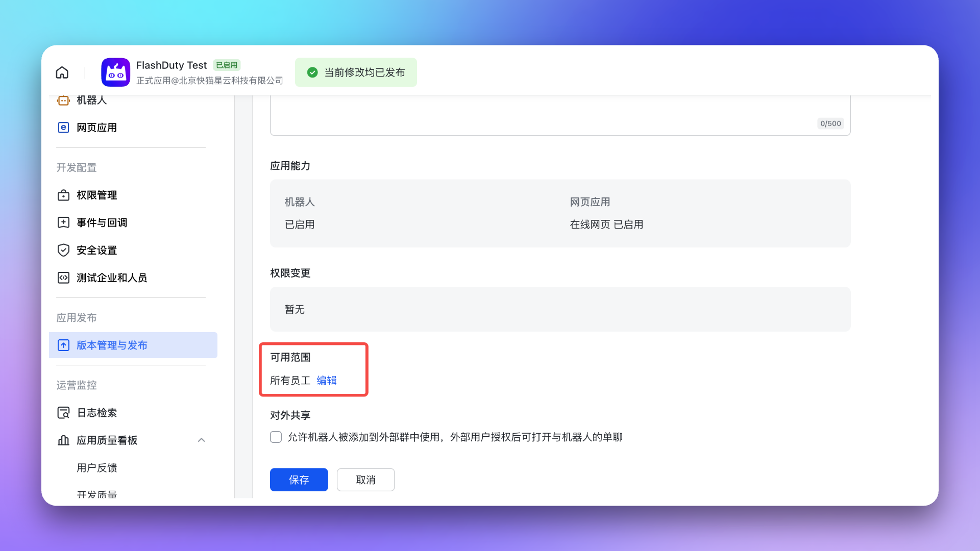Enable external sharing checkbox for robot
This screenshot has width=980, height=551.
tap(276, 437)
